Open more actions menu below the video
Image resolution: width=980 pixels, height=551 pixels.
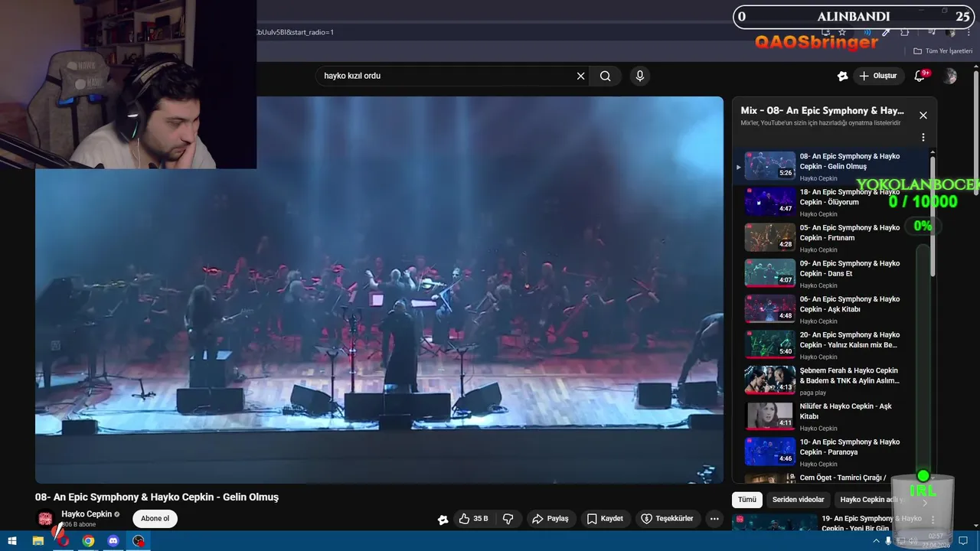(714, 519)
